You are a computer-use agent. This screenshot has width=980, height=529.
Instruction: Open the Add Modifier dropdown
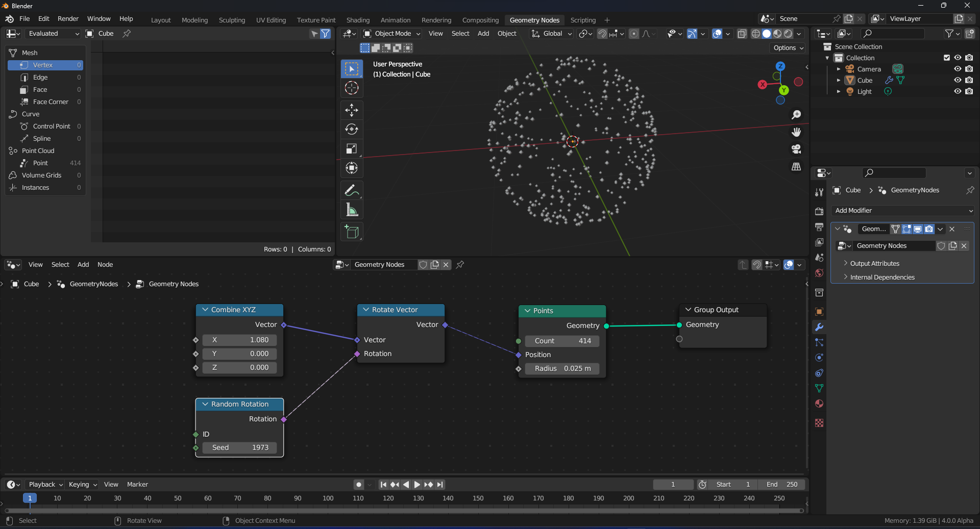(903, 211)
